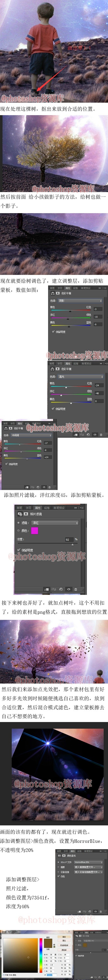
Task: Select the 颜色 radio beside the magenta swatch
Action: pyautogui.click(x=18, y=531)
